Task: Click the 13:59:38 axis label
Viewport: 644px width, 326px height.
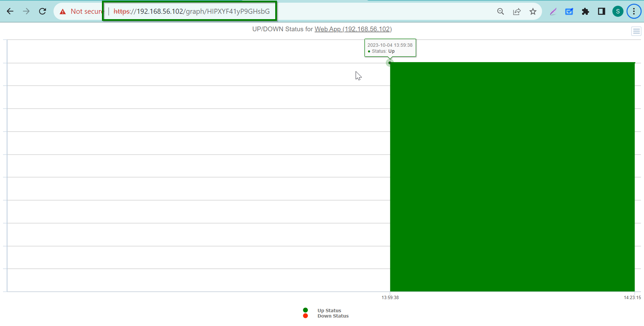Action: pyautogui.click(x=390, y=297)
